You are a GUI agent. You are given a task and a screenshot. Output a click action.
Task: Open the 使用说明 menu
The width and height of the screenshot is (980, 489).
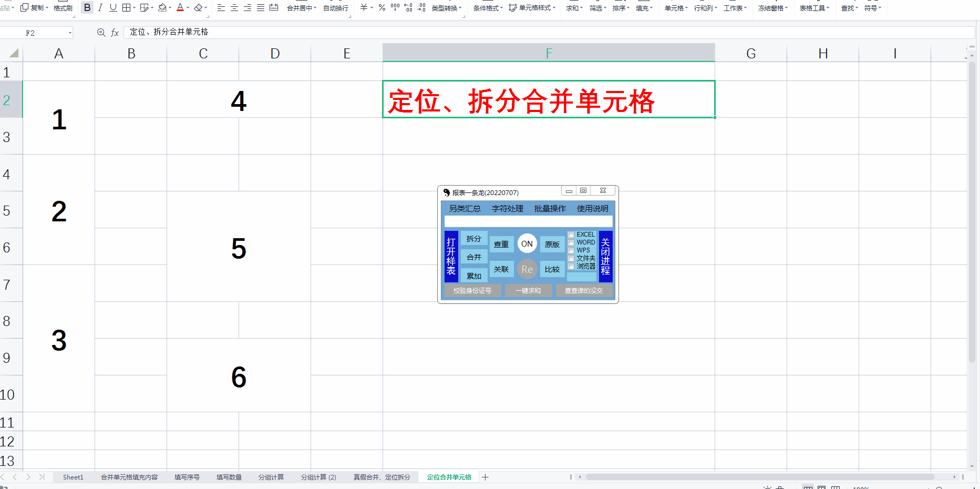[x=592, y=208]
